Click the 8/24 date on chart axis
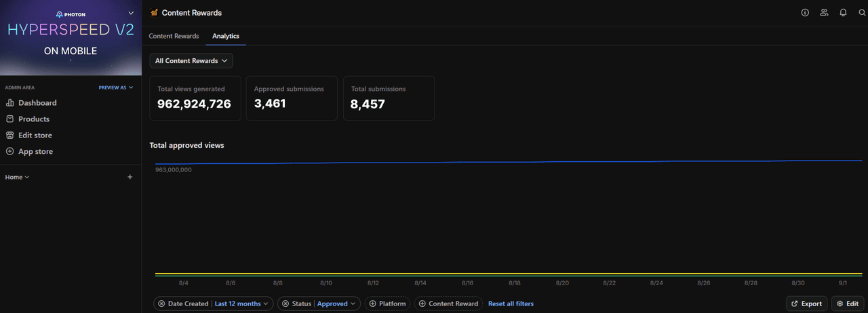The image size is (868, 313). pyautogui.click(x=656, y=283)
